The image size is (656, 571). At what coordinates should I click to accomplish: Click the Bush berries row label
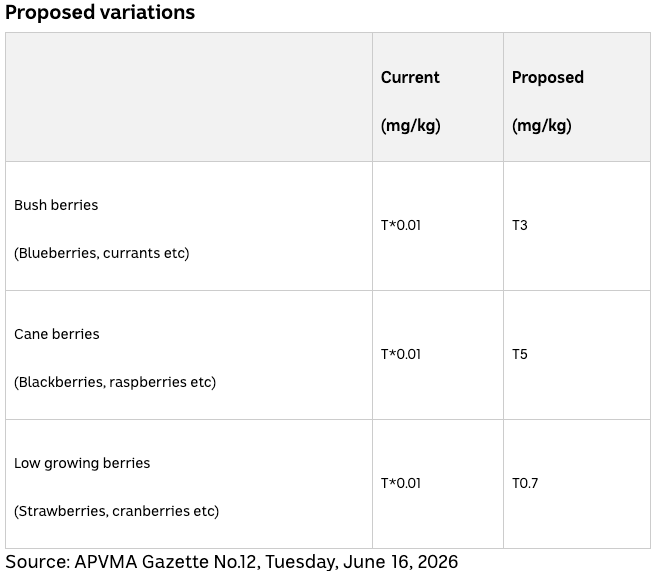(56, 205)
